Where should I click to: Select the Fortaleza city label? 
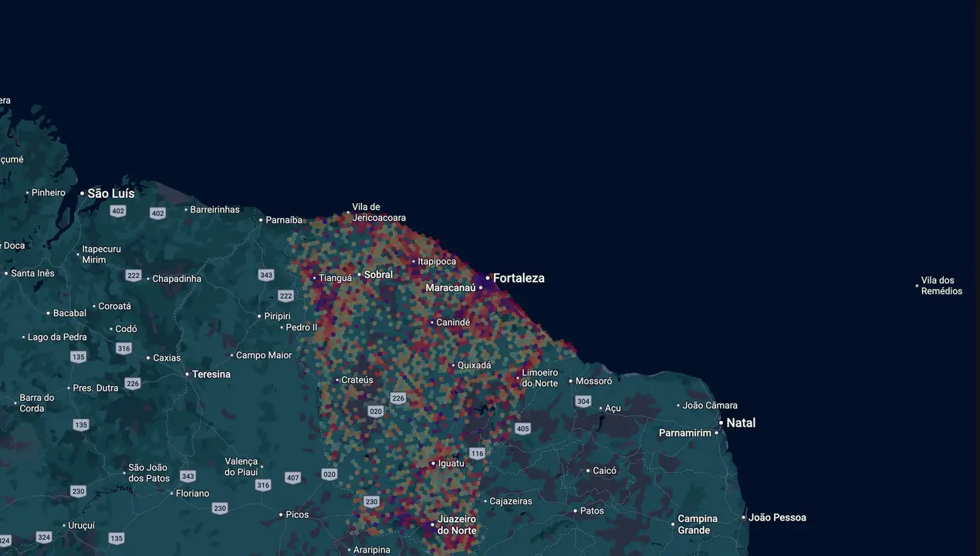coord(519,278)
